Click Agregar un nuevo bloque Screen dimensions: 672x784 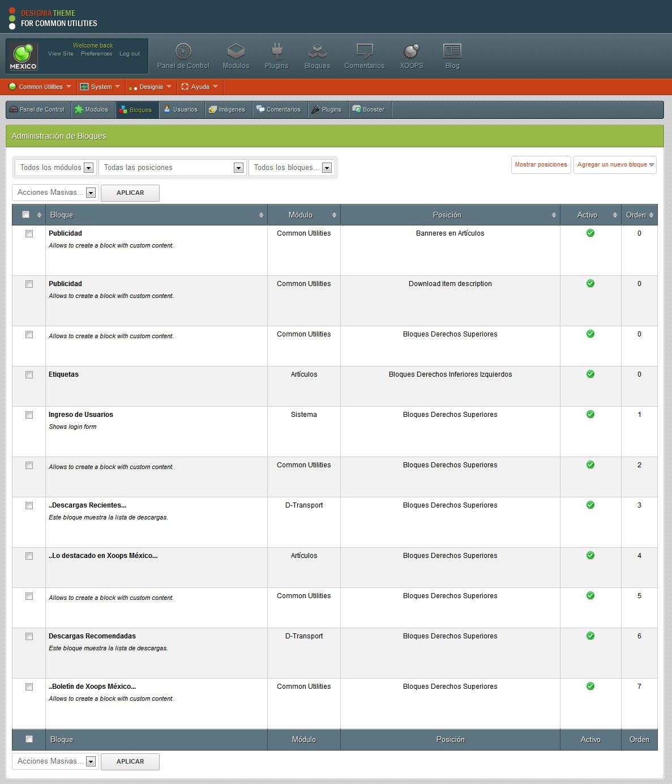tap(615, 165)
